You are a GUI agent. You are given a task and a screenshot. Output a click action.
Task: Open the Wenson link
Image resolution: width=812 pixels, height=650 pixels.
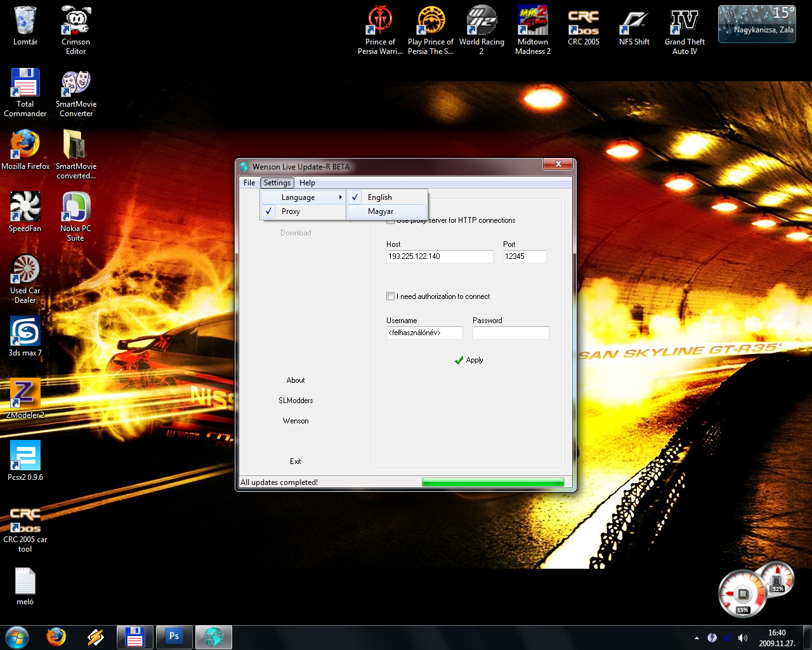[x=296, y=421]
